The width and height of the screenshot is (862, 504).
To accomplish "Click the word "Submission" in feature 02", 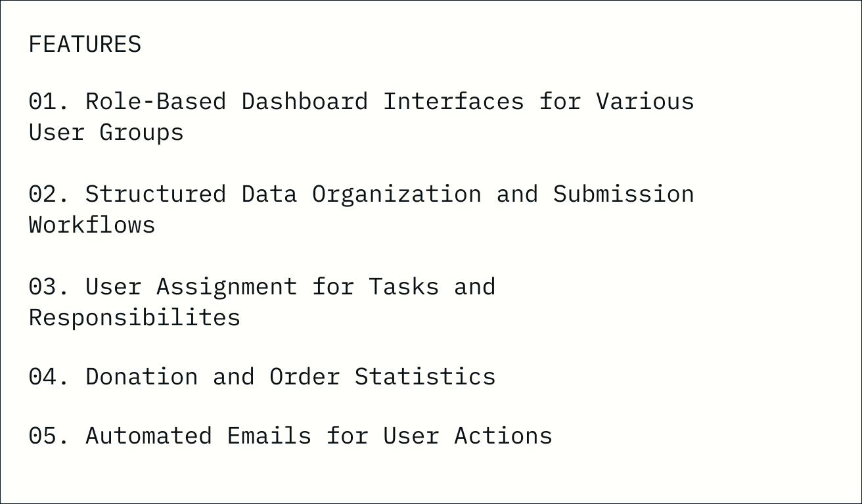I will point(623,194).
